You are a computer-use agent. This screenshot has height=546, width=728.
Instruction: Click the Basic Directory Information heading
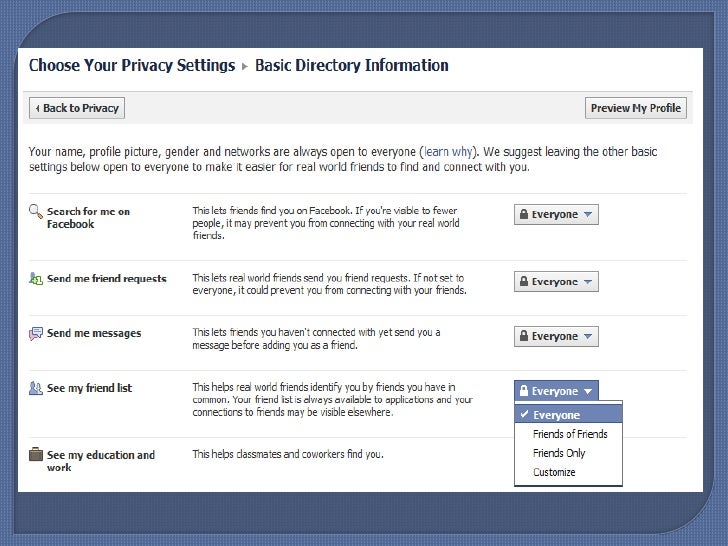click(352, 65)
